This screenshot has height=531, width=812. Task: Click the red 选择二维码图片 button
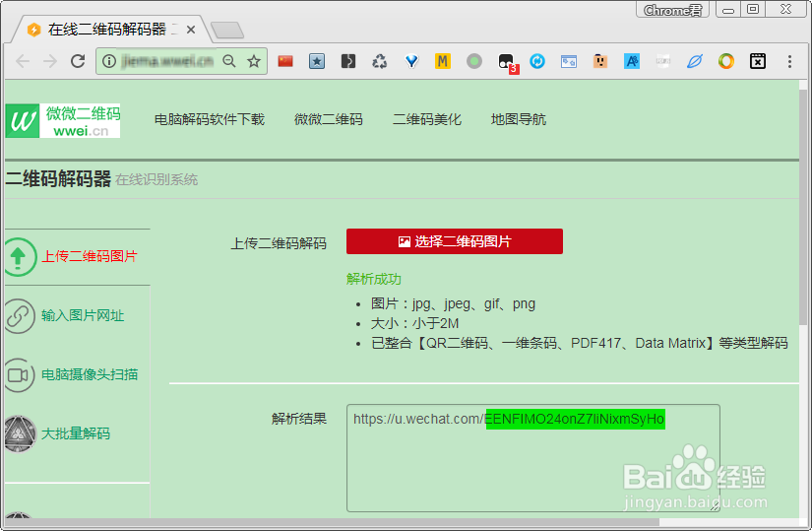point(455,241)
